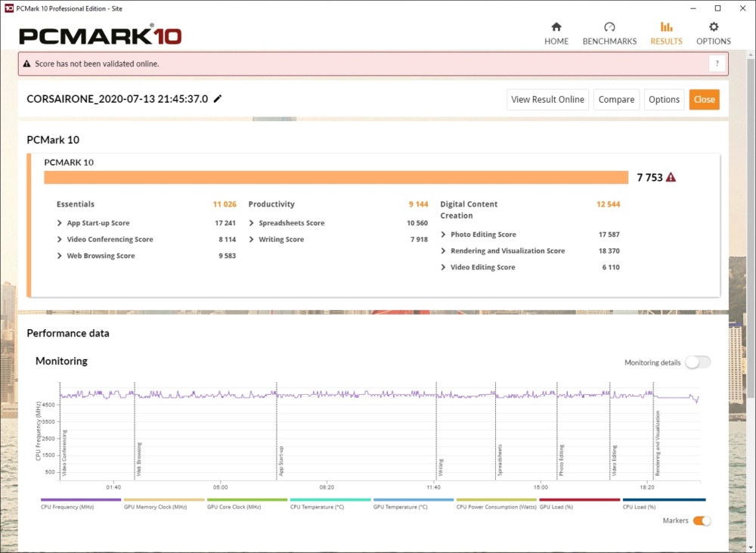
Task: Click the Rendering and Visualization chart marker
Action: pyautogui.click(x=658, y=443)
